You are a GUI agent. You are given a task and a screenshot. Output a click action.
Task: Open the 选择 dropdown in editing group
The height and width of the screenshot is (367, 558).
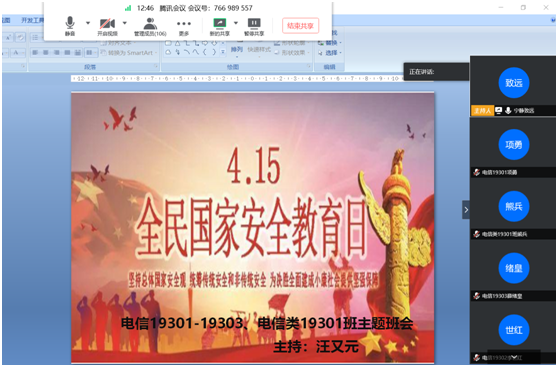click(x=330, y=53)
